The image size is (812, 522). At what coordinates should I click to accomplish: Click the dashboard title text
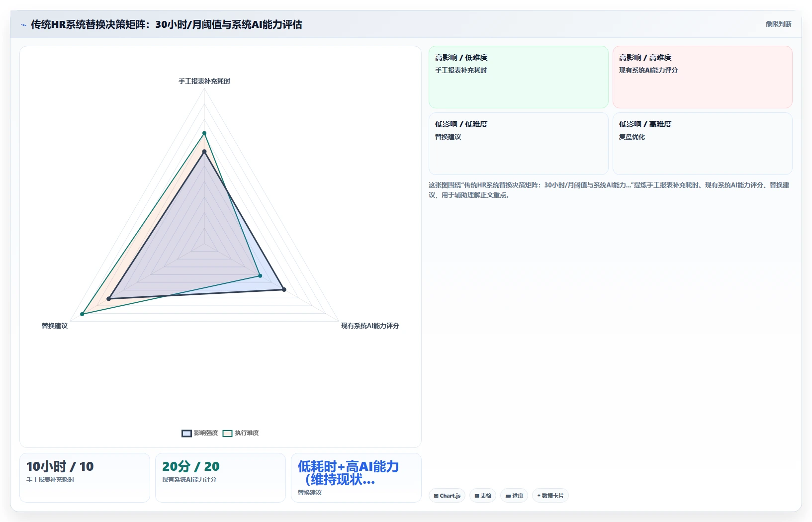click(167, 24)
